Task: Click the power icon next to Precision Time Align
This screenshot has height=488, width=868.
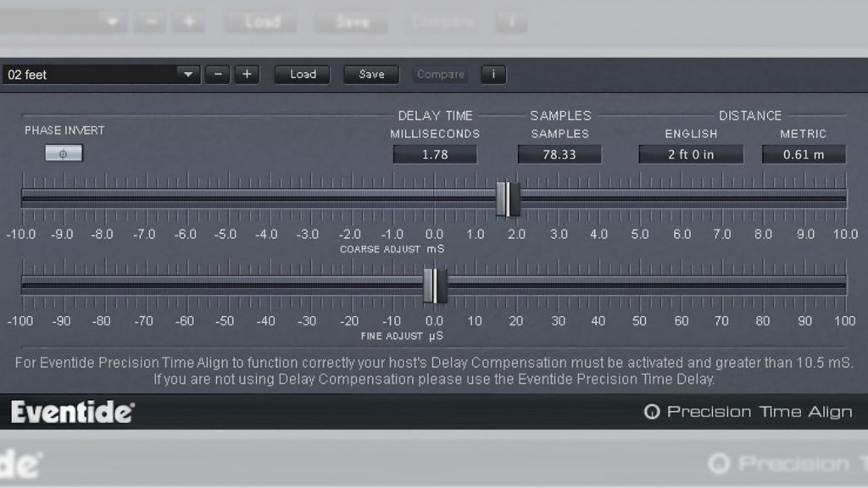Action: point(651,412)
